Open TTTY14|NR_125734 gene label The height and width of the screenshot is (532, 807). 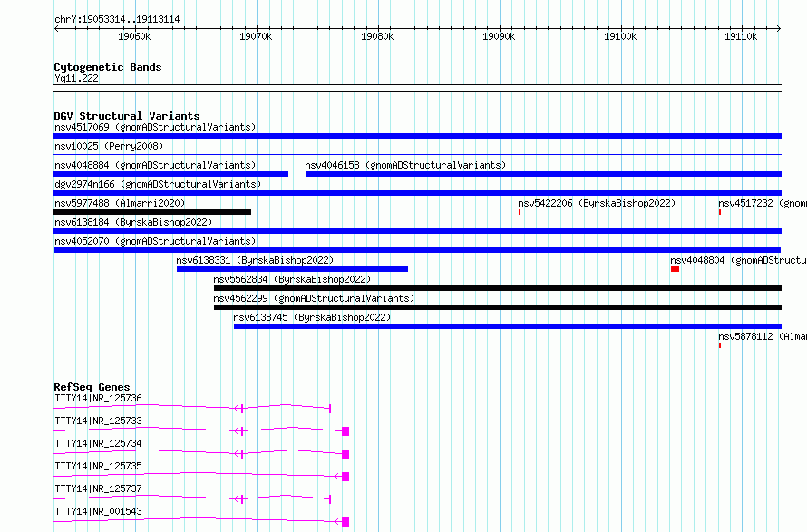pyautogui.click(x=98, y=443)
